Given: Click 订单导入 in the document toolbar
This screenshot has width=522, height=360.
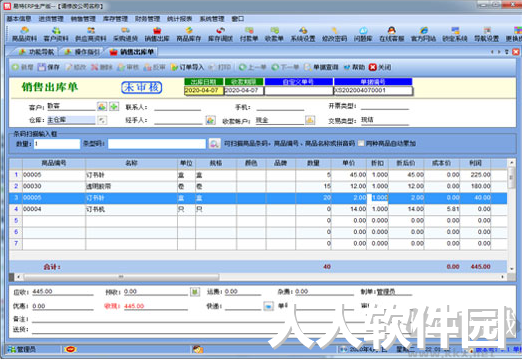Looking at the screenshot, I should (187, 67).
